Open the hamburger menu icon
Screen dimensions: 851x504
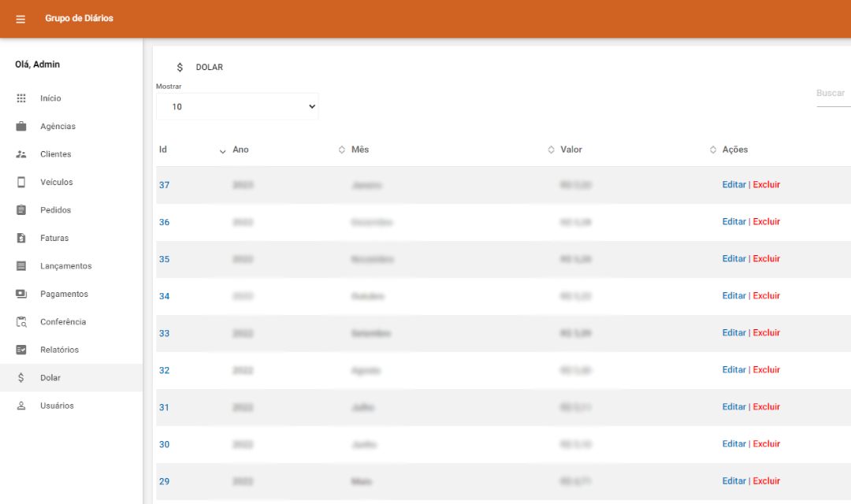coord(20,19)
